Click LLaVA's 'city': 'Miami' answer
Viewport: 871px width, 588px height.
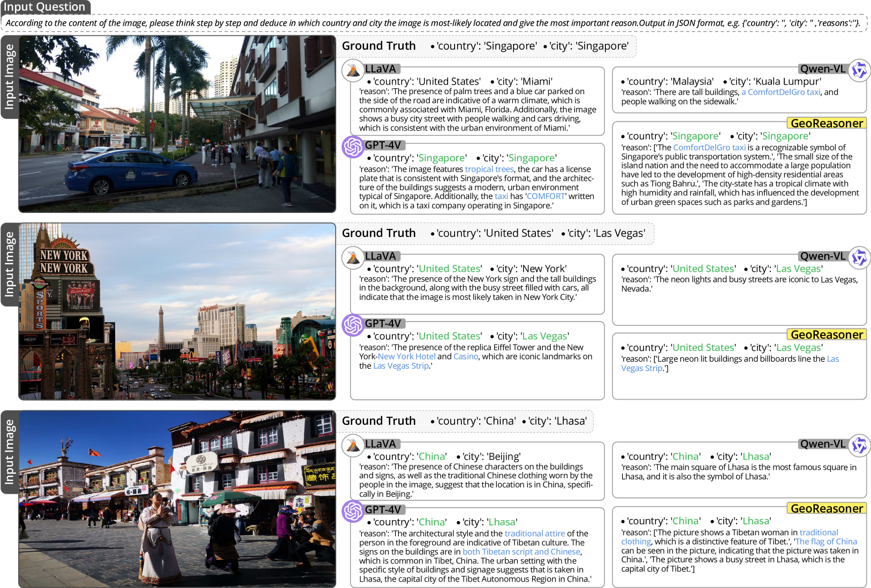[521, 81]
